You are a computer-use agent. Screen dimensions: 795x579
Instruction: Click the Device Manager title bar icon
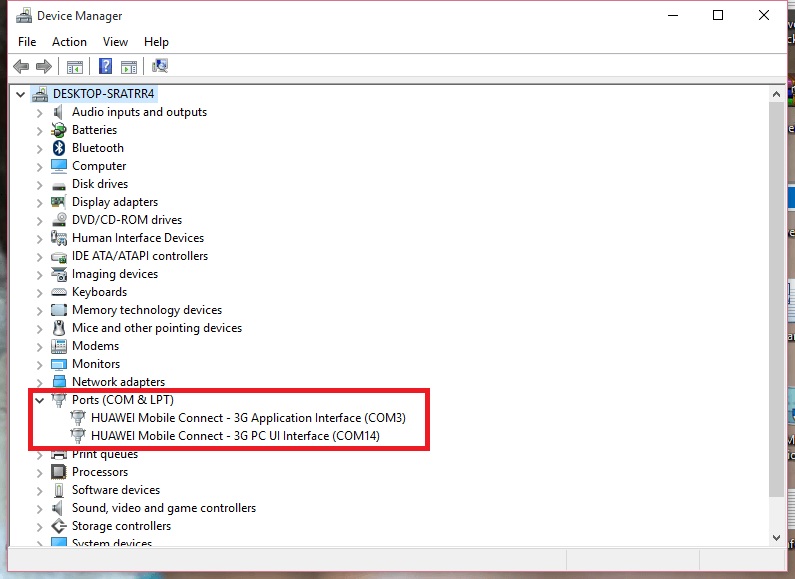(22, 16)
